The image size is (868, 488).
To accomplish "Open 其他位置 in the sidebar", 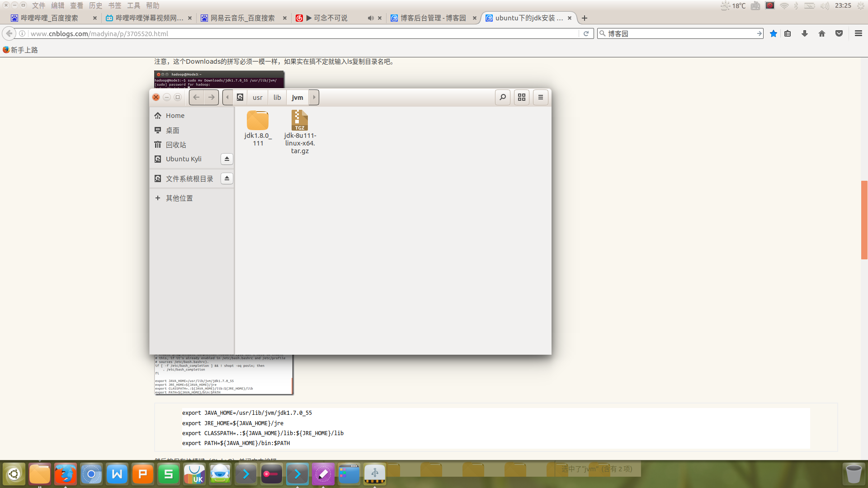I will (x=192, y=198).
